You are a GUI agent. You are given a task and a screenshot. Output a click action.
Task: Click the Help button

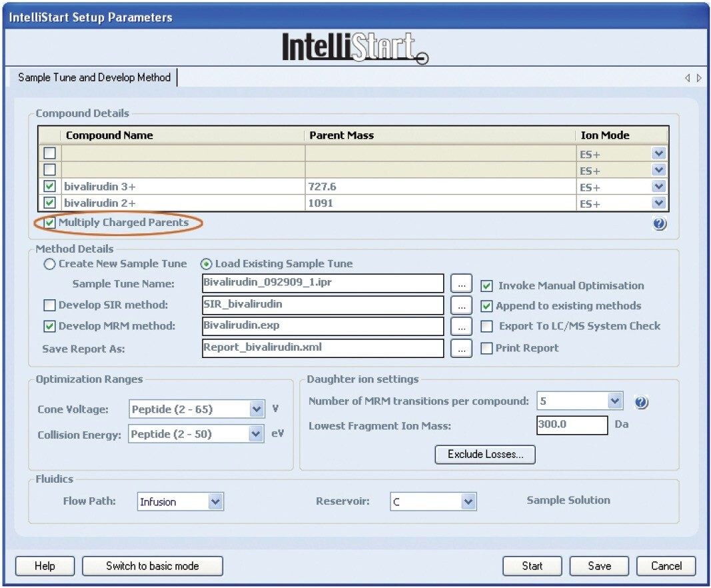tap(45, 566)
